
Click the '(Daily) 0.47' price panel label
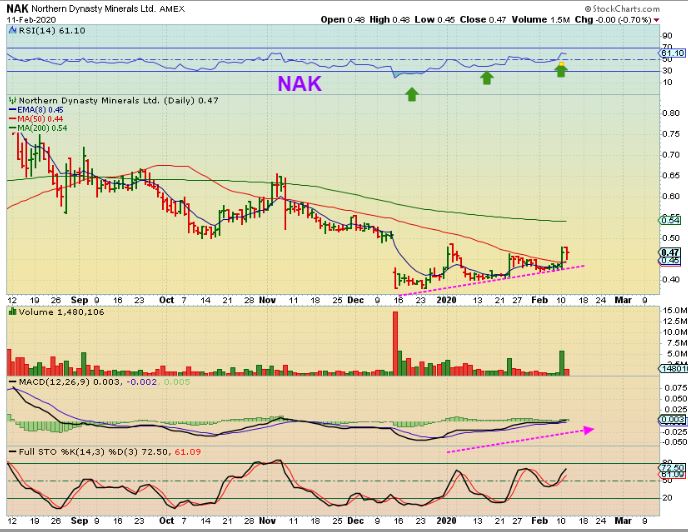click(x=191, y=101)
